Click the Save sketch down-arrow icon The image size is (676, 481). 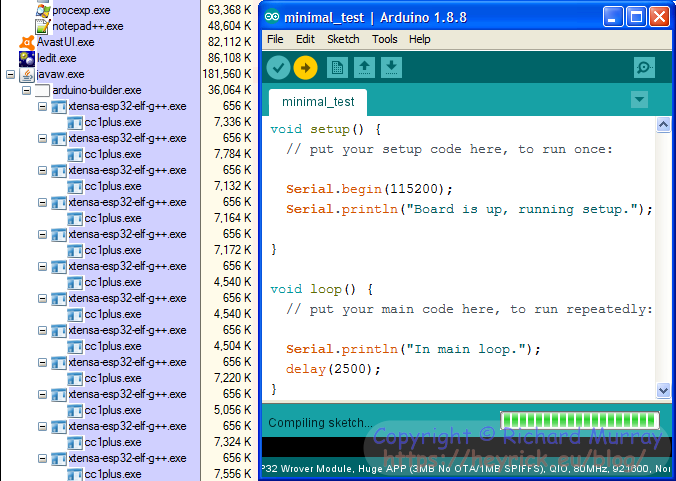tap(391, 68)
